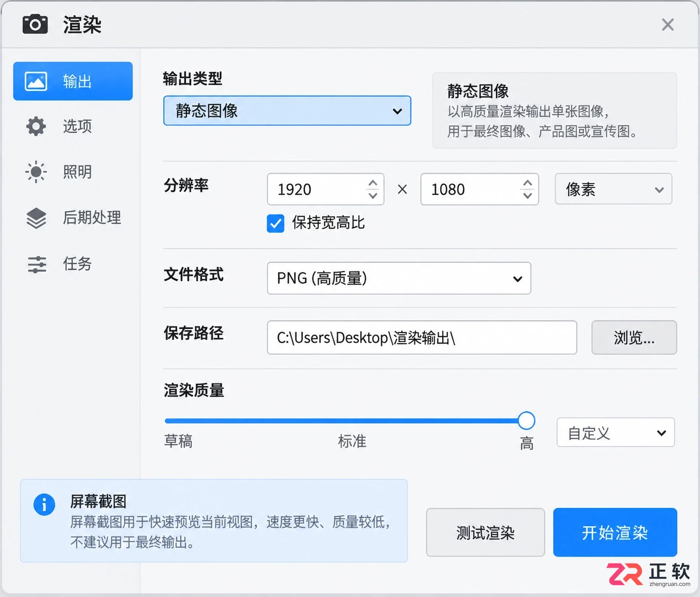Click the camera icon in title bar

(35, 24)
